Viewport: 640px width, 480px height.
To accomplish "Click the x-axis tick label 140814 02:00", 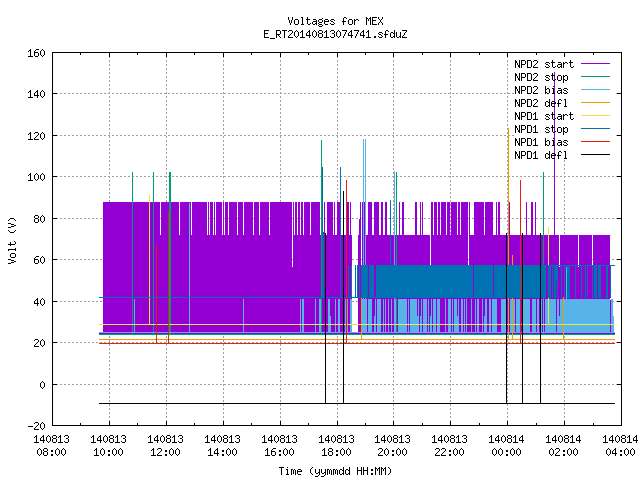I will coord(564,446).
